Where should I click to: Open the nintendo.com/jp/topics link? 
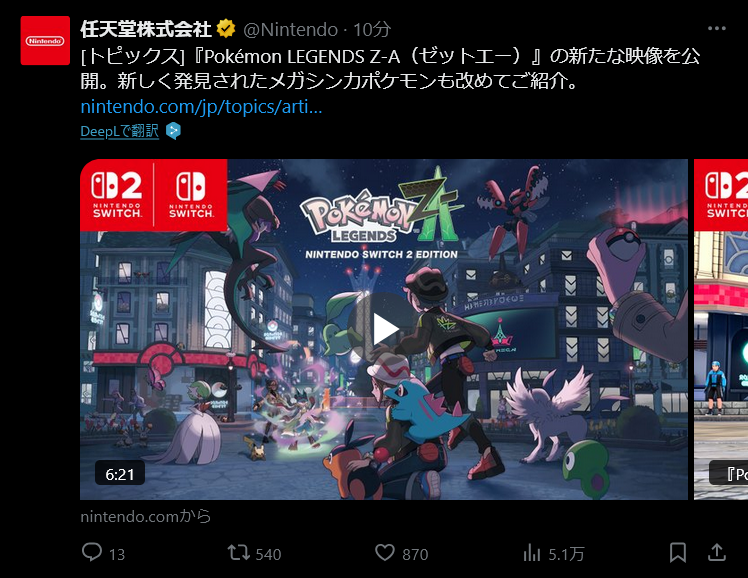point(201,106)
